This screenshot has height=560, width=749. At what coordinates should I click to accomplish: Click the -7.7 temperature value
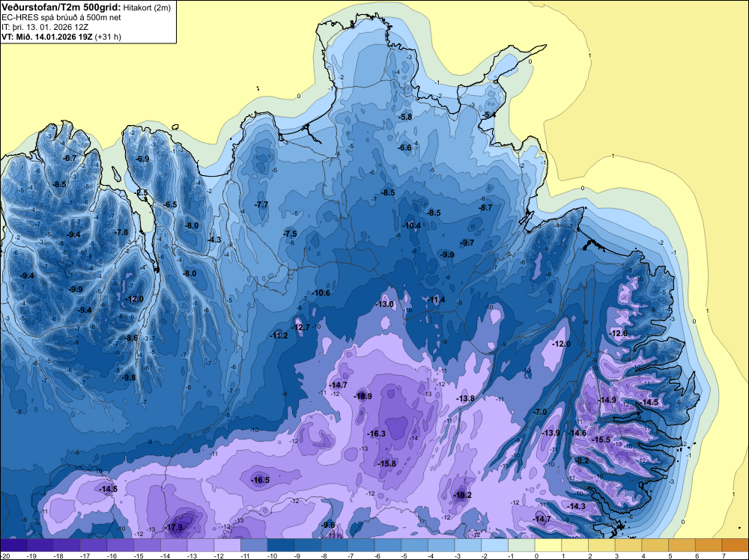tap(261, 204)
